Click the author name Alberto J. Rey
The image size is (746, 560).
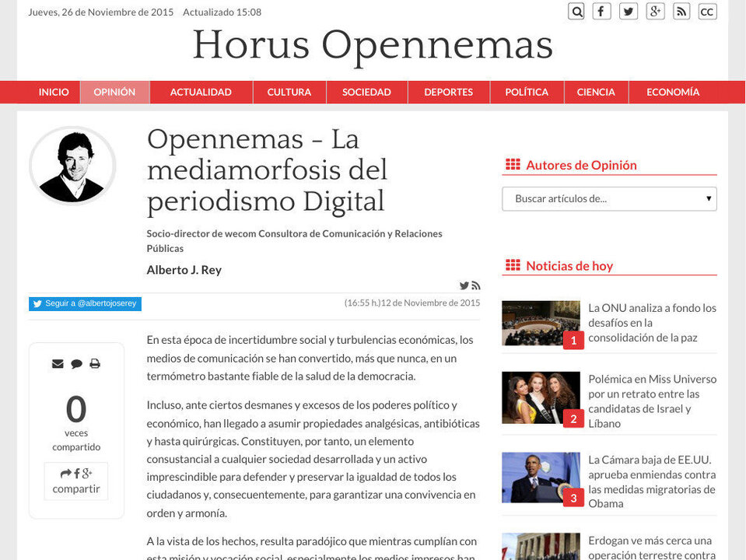pos(184,270)
